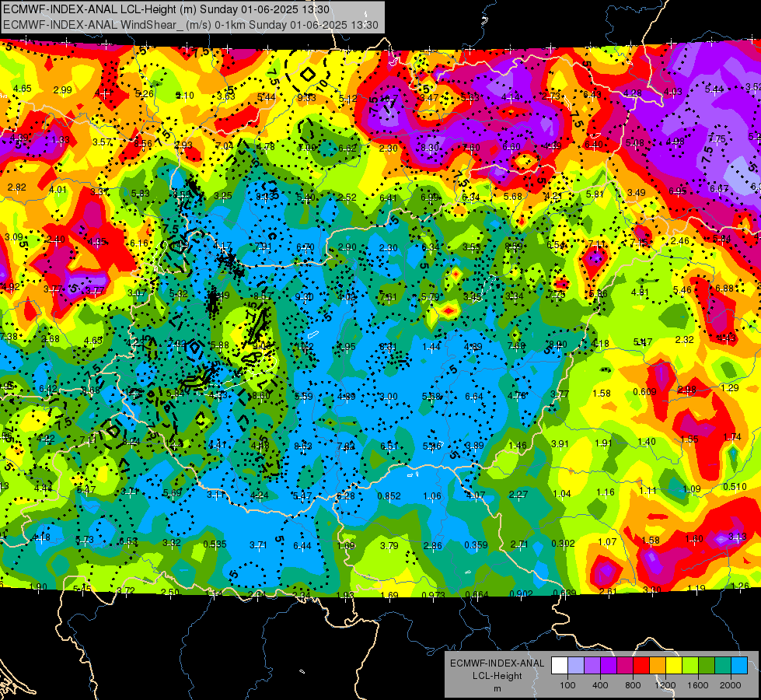Click the '0.302' wind shear value
Screen dimensions: 761x700
point(563,544)
